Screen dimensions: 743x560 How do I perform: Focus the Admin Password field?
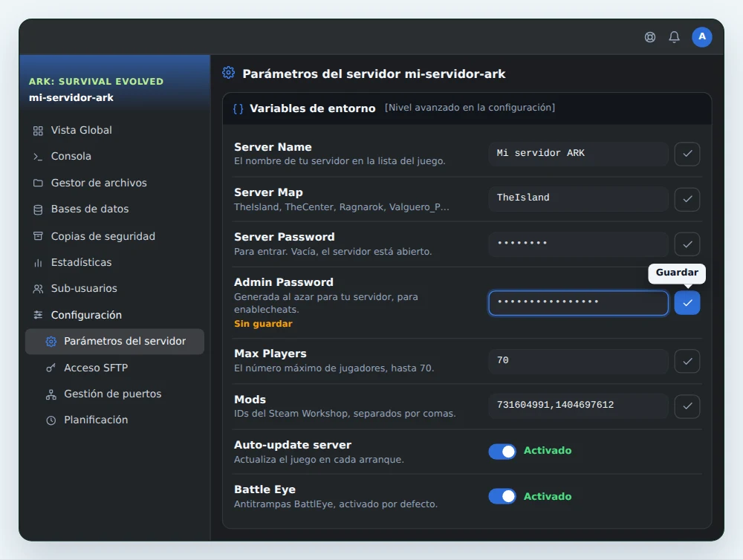point(578,303)
